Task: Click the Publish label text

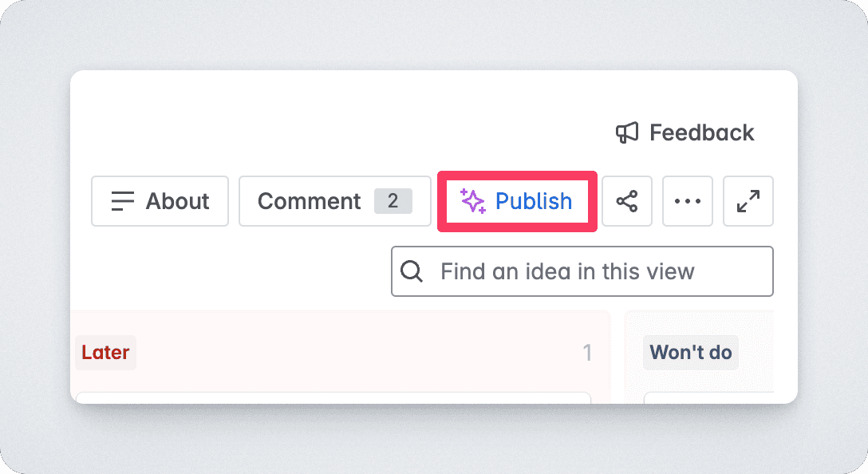Action: tap(534, 201)
